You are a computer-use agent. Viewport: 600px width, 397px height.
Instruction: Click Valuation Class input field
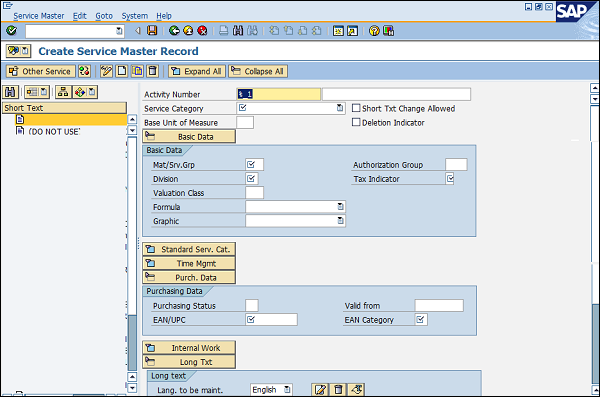pyautogui.click(x=254, y=193)
